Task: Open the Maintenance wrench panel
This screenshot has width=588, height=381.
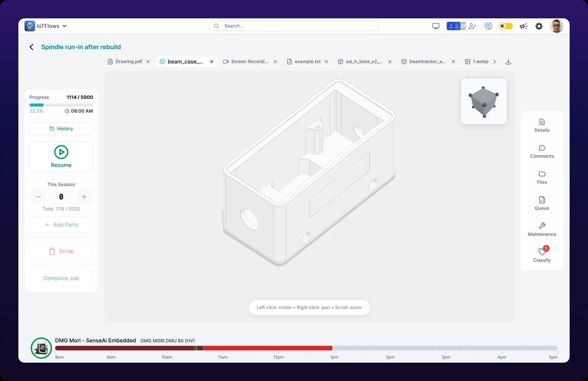Action: 542,230
